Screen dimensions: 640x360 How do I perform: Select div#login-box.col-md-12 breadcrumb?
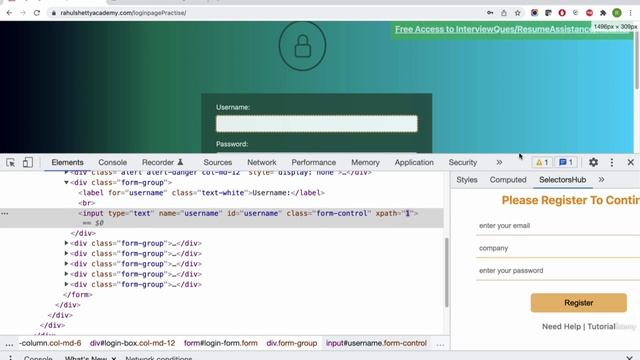click(132, 343)
